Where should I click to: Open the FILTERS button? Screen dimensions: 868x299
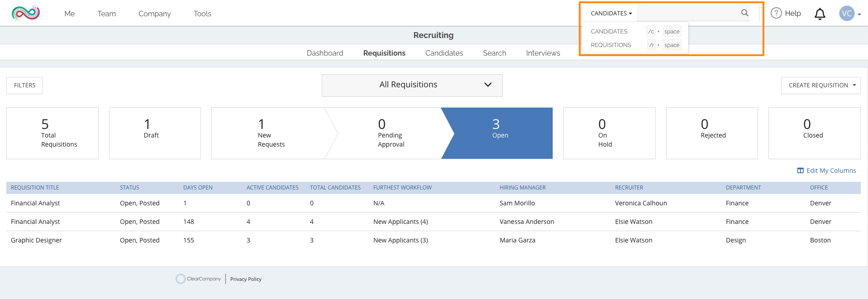point(24,85)
